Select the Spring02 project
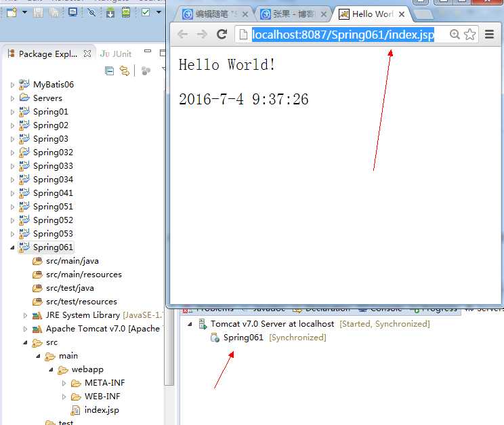This screenshot has width=504, height=425. click(x=50, y=125)
